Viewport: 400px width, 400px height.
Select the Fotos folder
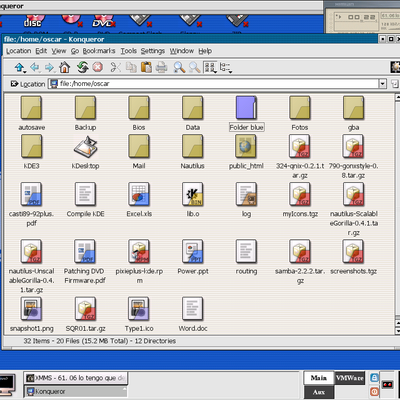click(300, 113)
